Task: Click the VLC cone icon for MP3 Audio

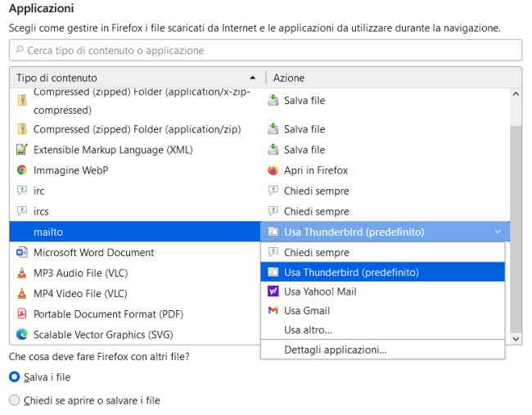Action: tap(22, 273)
